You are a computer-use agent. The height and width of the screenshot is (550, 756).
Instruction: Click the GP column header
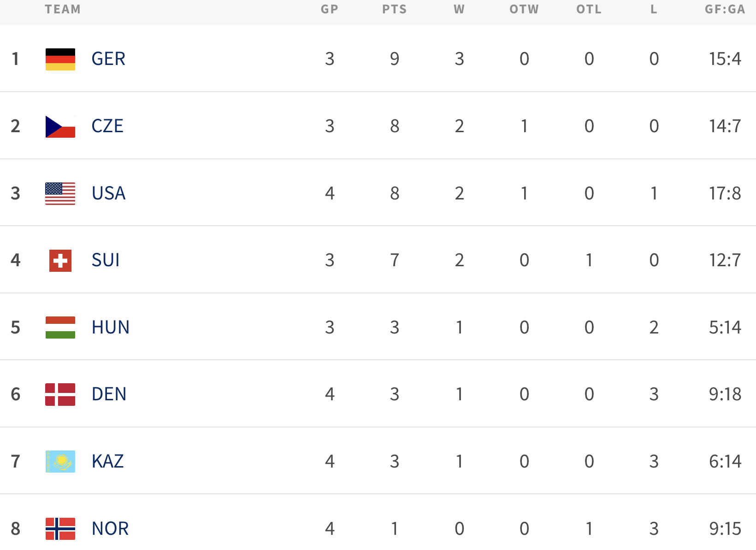coord(330,10)
